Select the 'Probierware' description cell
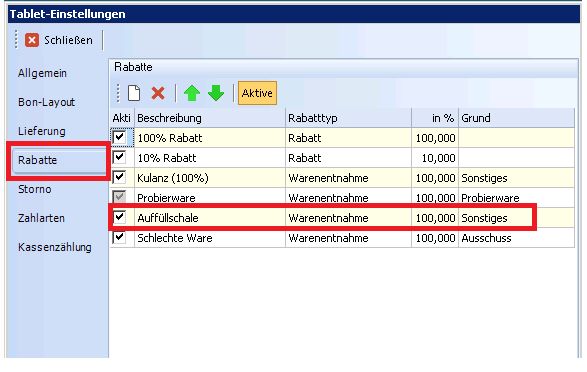The image size is (587, 372). (x=210, y=198)
